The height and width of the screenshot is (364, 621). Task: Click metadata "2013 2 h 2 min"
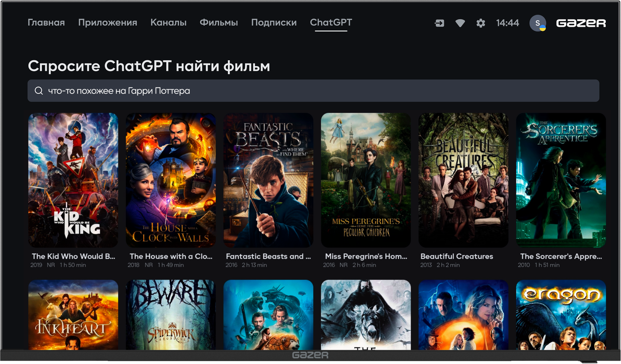[440, 265]
